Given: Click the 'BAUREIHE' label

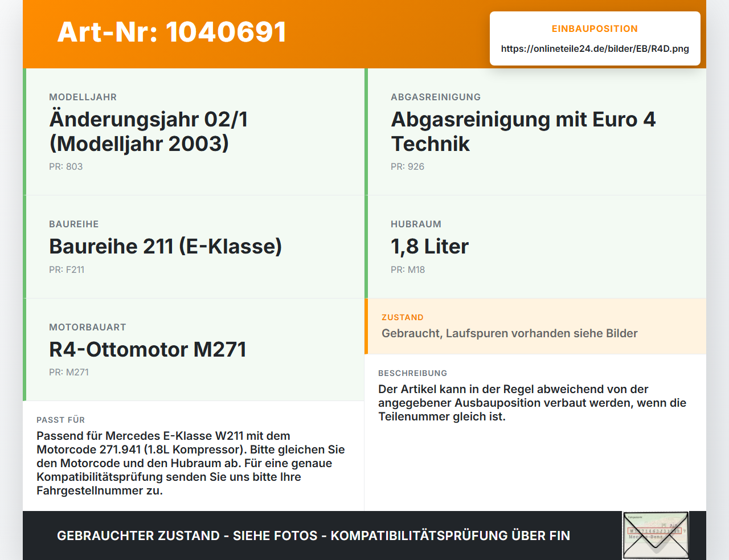Looking at the screenshot, I should tap(74, 224).
